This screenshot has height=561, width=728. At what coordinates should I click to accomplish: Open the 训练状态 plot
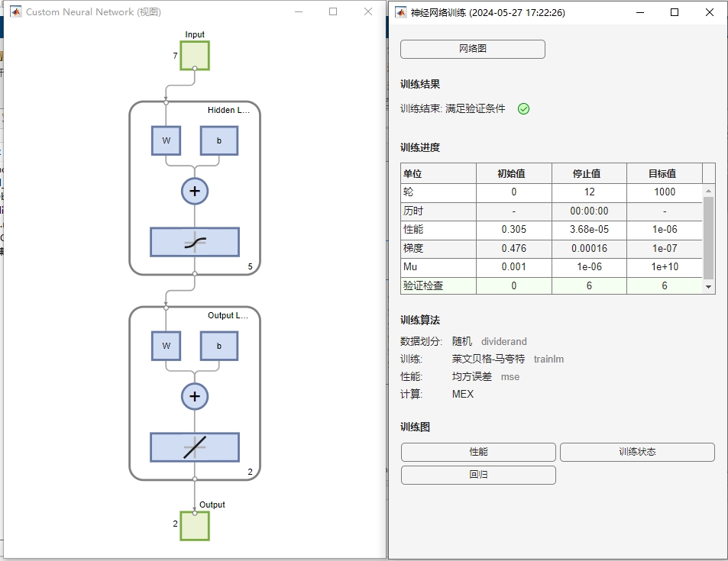pyautogui.click(x=636, y=452)
